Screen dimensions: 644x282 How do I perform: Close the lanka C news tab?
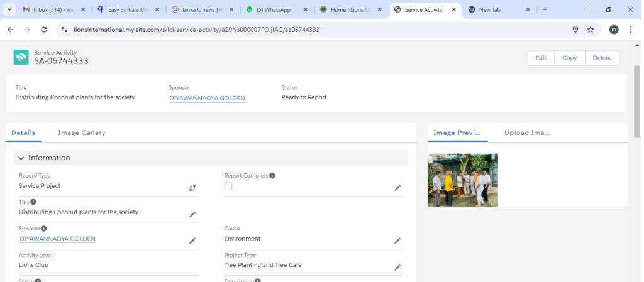[x=231, y=9]
